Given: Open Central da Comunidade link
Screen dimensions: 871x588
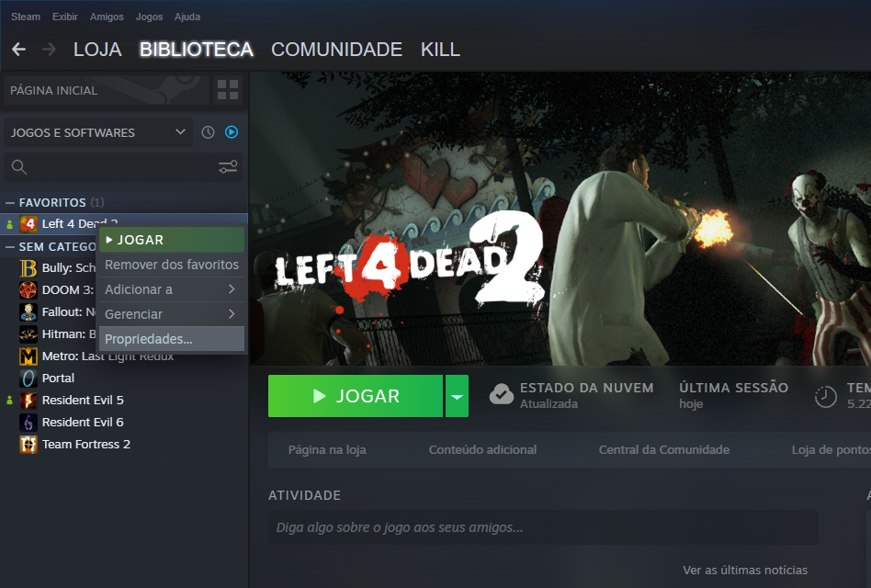Looking at the screenshot, I should pyautogui.click(x=663, y=450).
